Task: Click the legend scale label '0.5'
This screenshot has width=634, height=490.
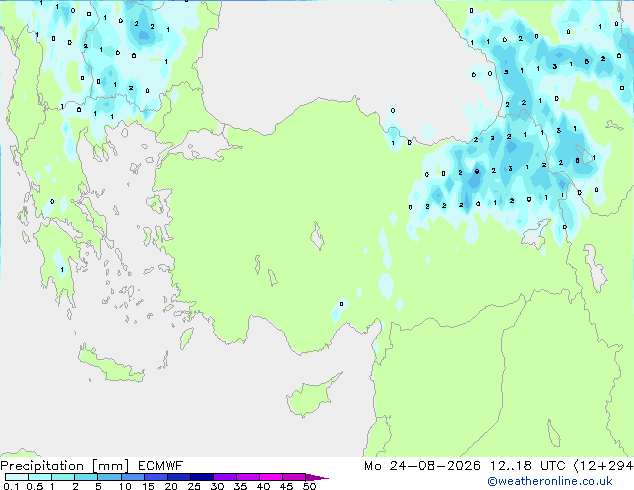Action: pos(35,486)
